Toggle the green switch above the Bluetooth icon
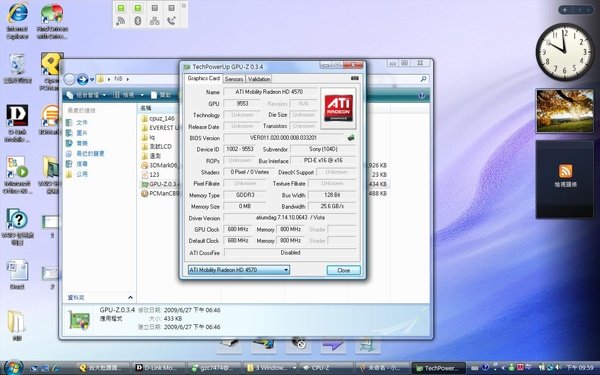Screen dimensions: 600x375 click(x=138, y=8)
